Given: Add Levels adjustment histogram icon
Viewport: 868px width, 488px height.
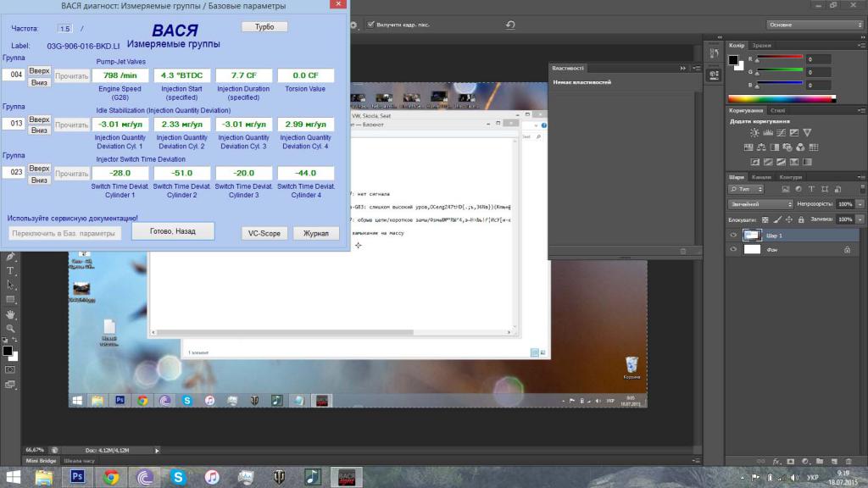Looking at the screenshot, I should pos(768,133).
